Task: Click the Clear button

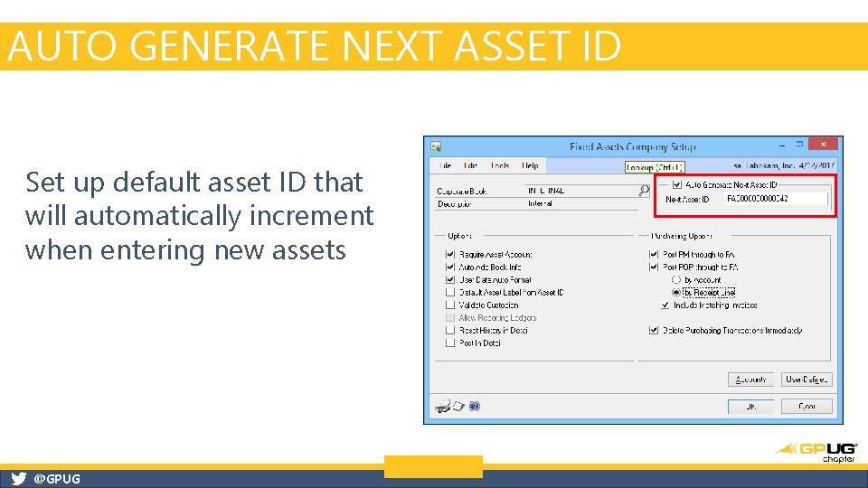Action: tap(807, 406)
